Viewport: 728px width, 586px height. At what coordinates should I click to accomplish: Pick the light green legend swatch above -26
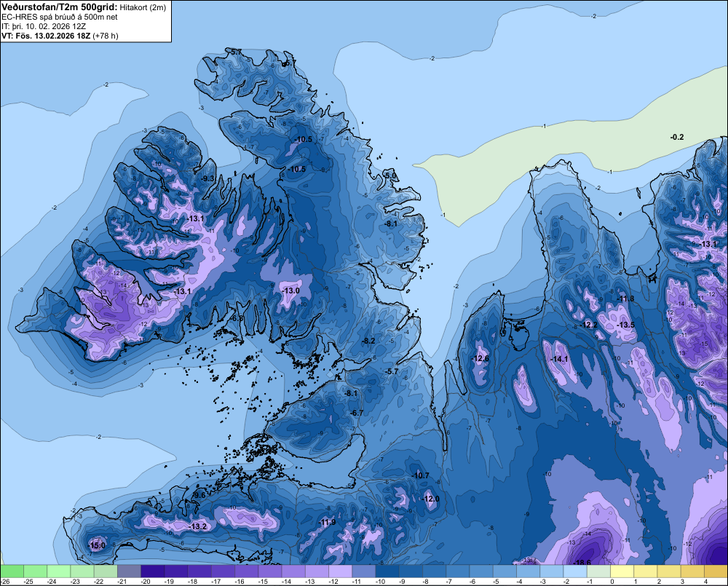pyautogui.click(x=12, y=571)
